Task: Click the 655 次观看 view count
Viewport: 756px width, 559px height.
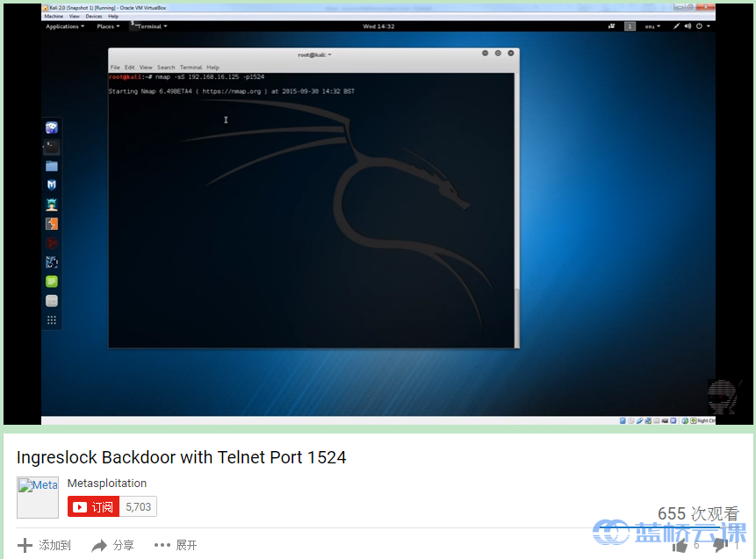Action: coord(698,513)
